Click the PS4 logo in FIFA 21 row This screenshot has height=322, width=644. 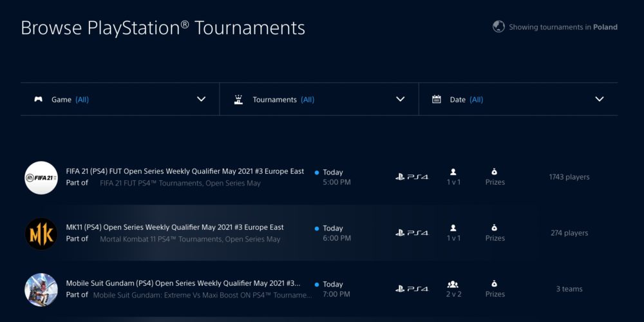412,177
